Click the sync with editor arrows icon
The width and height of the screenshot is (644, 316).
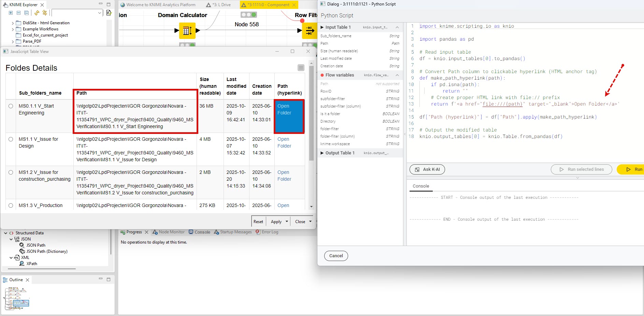45,13
